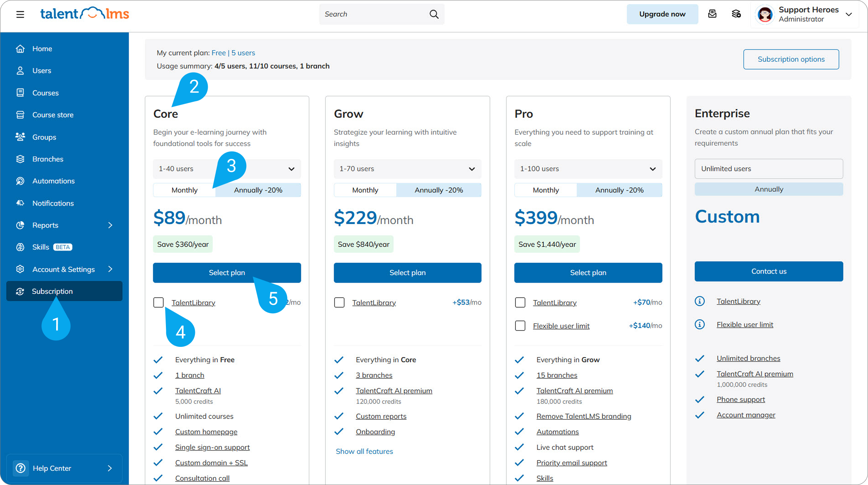Click Enterprise TalentLibrary info icon

[x=700, y=301]
